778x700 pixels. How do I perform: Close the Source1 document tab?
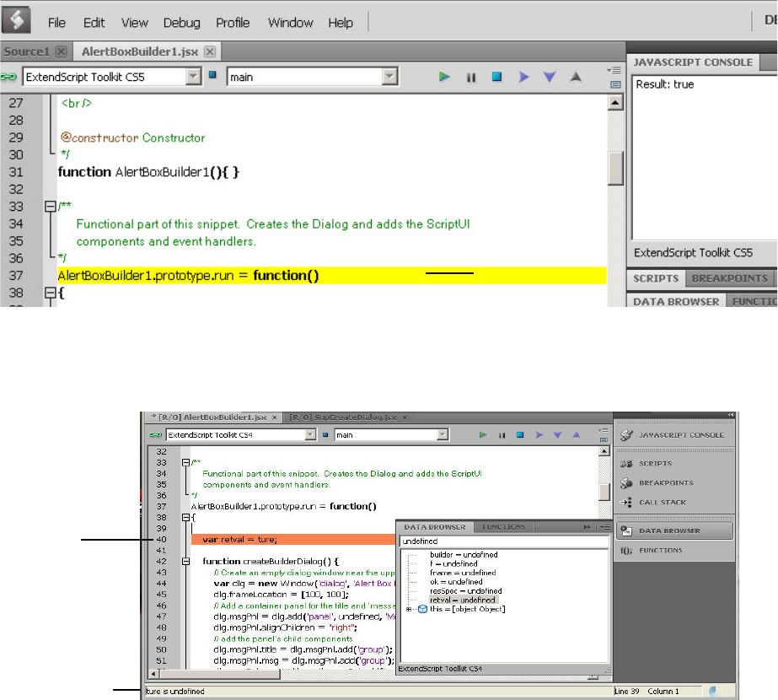coord(62,51)
